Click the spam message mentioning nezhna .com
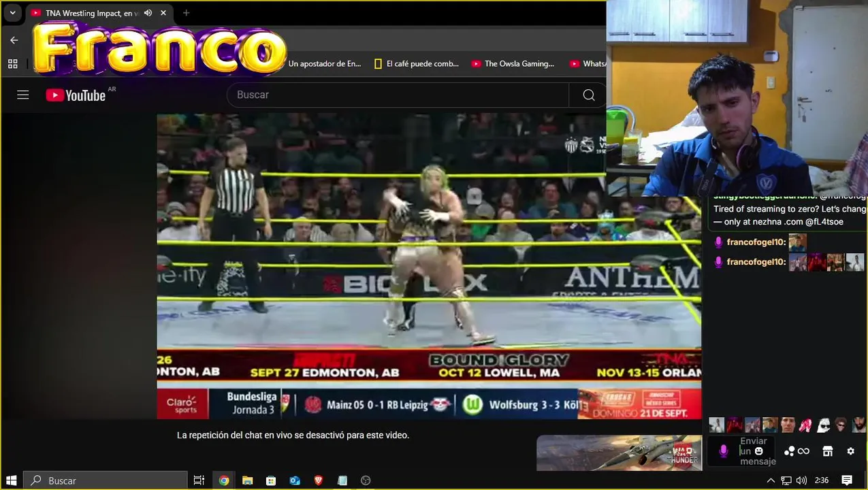 coord(790,216)
